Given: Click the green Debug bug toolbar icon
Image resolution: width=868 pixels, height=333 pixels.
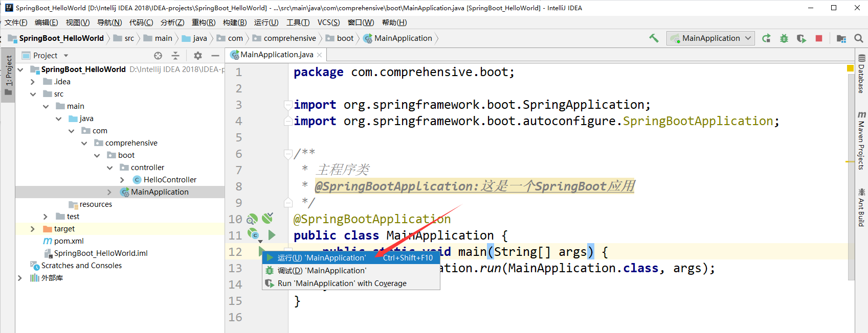Looking at the screenshot, I should [784, 38].
